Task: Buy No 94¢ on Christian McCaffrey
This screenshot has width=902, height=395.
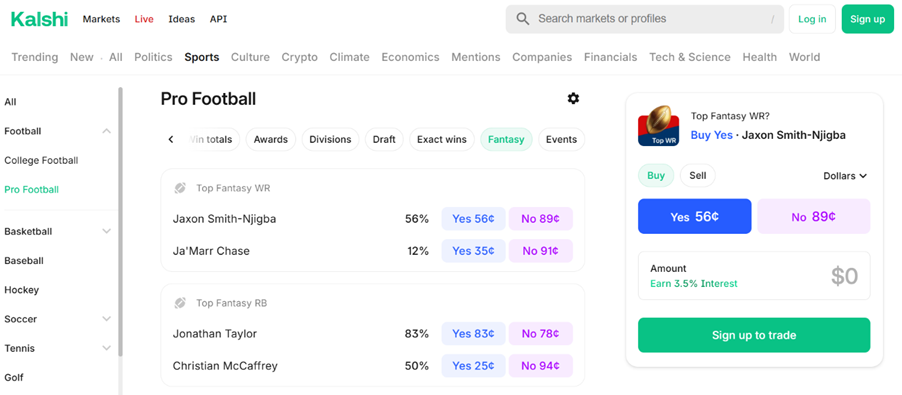Action: (541, 366)
